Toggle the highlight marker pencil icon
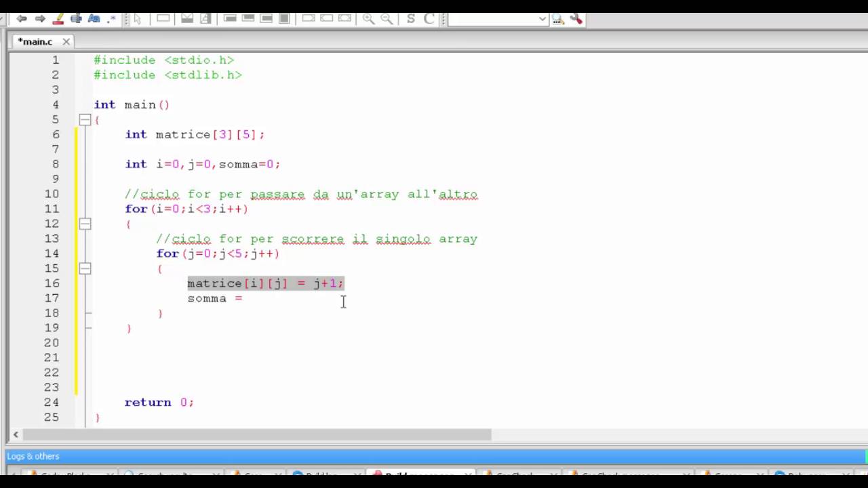 tap(58, 19)
